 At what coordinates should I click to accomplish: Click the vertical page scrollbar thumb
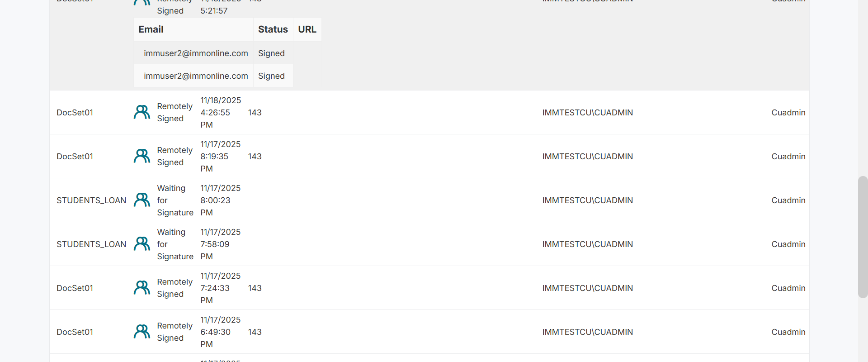tap(863, 237)
